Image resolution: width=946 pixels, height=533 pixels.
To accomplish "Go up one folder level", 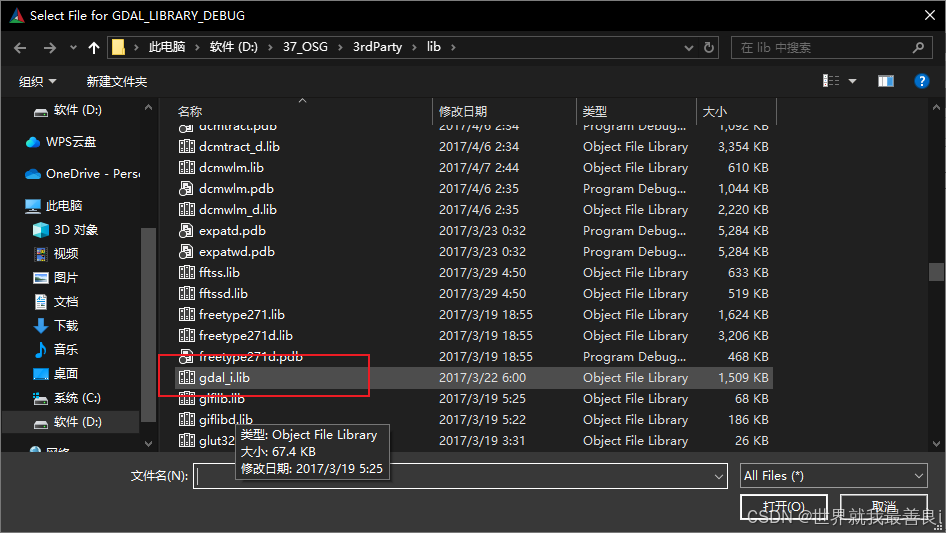I will 94,48.
